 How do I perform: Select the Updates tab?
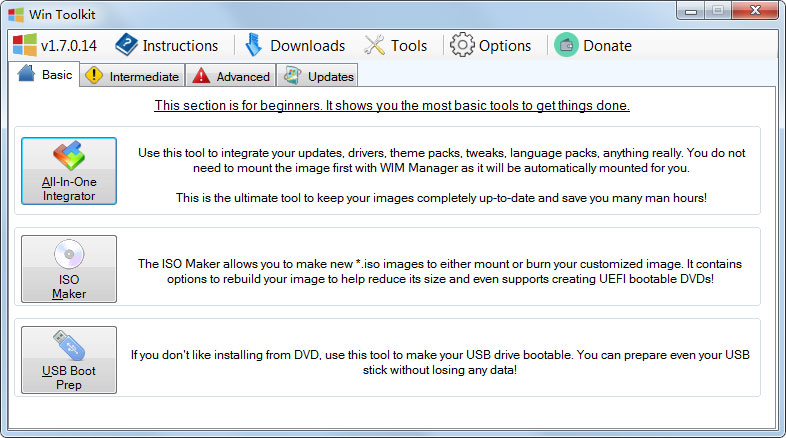tap(318, 76)
